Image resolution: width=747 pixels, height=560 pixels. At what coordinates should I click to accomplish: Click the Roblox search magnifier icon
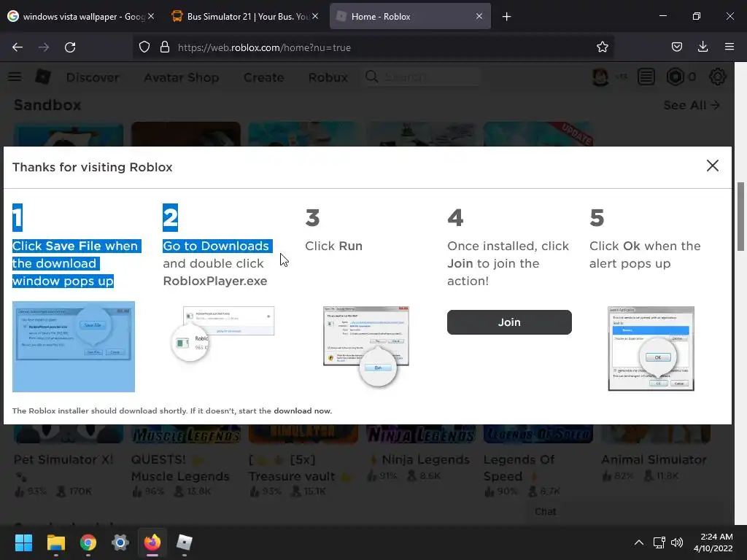(x=371, y=77)
